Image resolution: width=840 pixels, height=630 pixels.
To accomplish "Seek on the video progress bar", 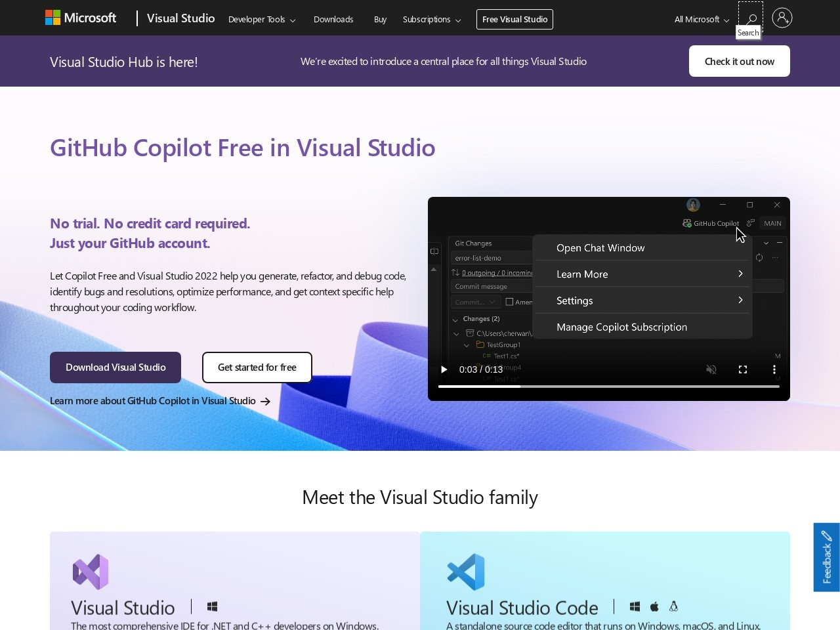I will 609,387.
